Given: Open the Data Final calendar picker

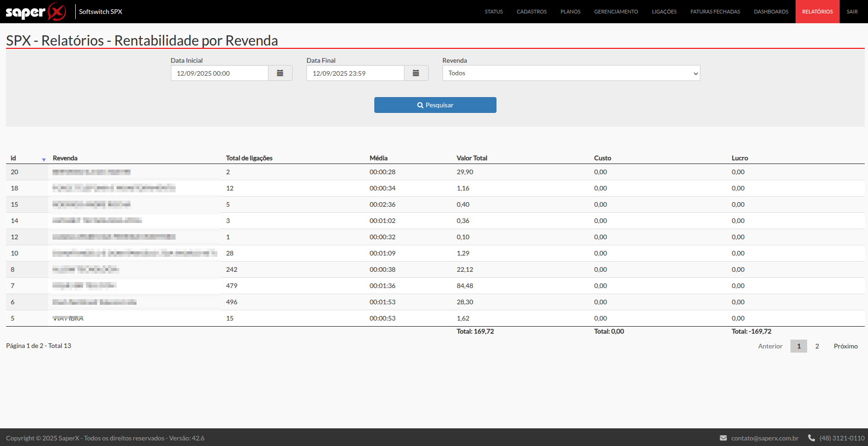Looking at the screenshot, I should (x=416, y=73).
